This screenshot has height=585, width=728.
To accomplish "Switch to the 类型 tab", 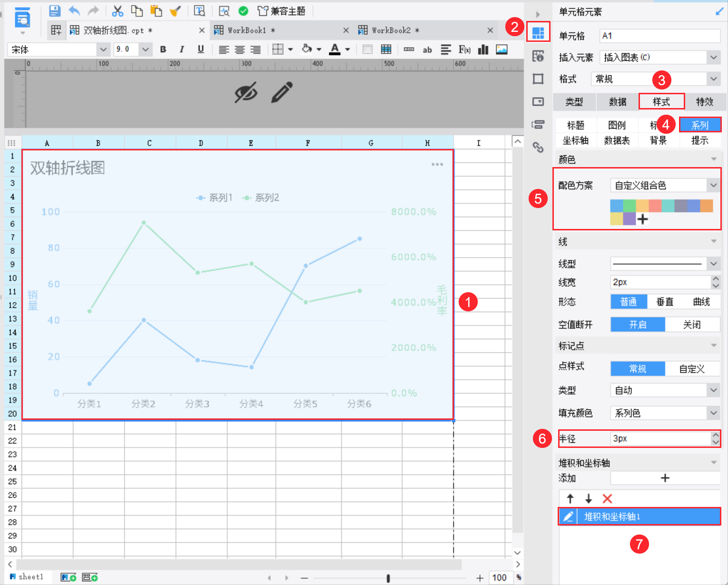I will [574, 102].
